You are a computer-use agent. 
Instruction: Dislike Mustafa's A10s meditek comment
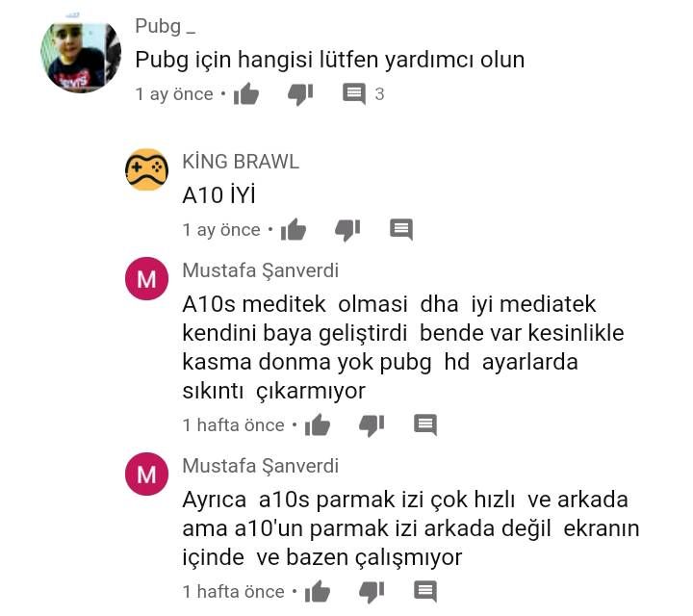click(x=372, y=425)
